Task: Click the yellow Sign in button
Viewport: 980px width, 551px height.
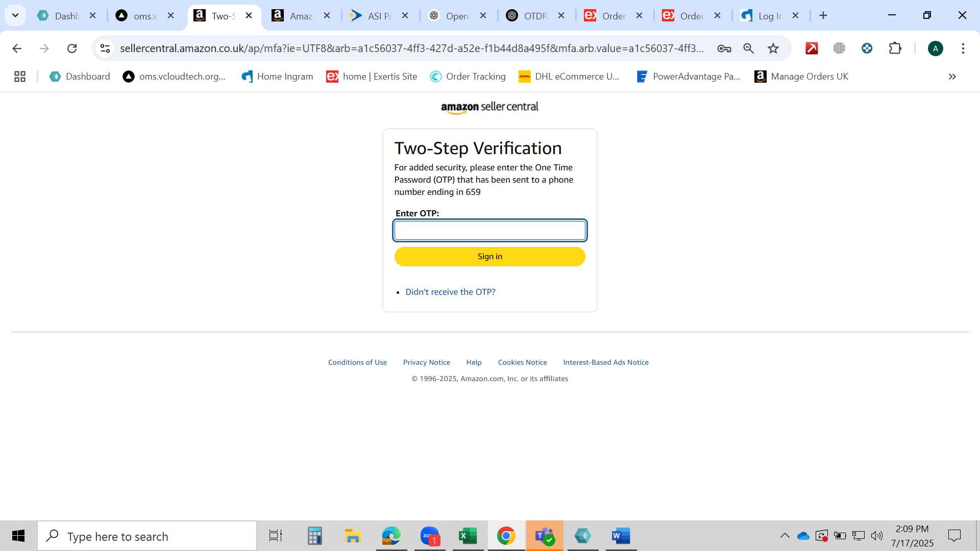Action: click(x=489, y=257)
